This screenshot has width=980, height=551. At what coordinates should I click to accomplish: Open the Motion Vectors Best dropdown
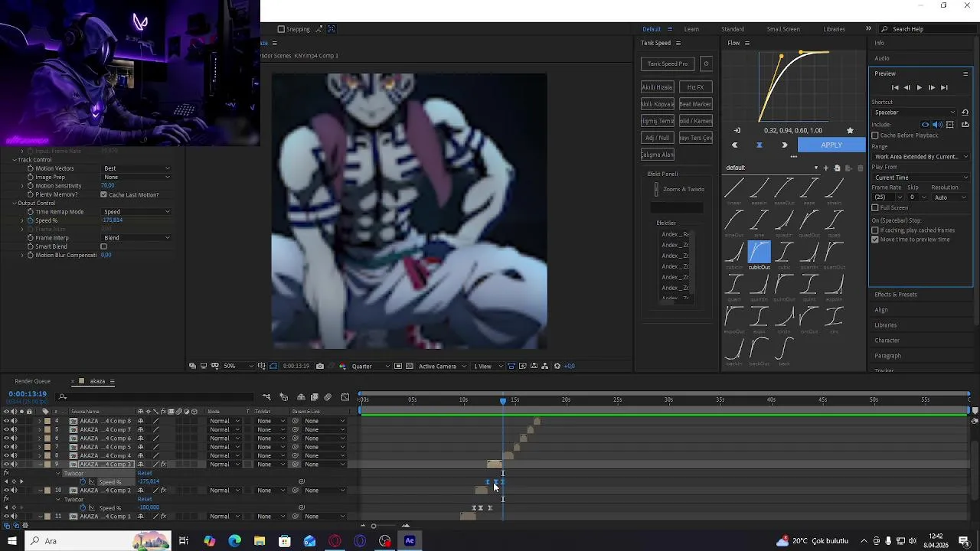[x=137, y=168]
